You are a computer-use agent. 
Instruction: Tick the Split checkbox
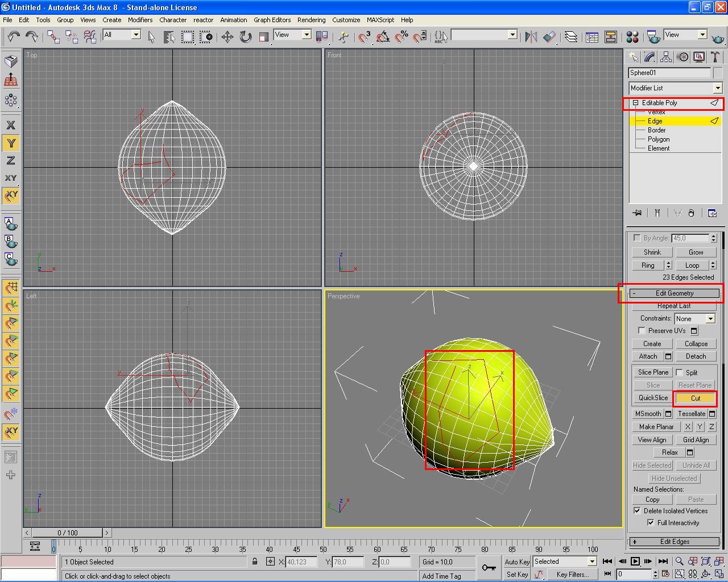coord(679,373)
